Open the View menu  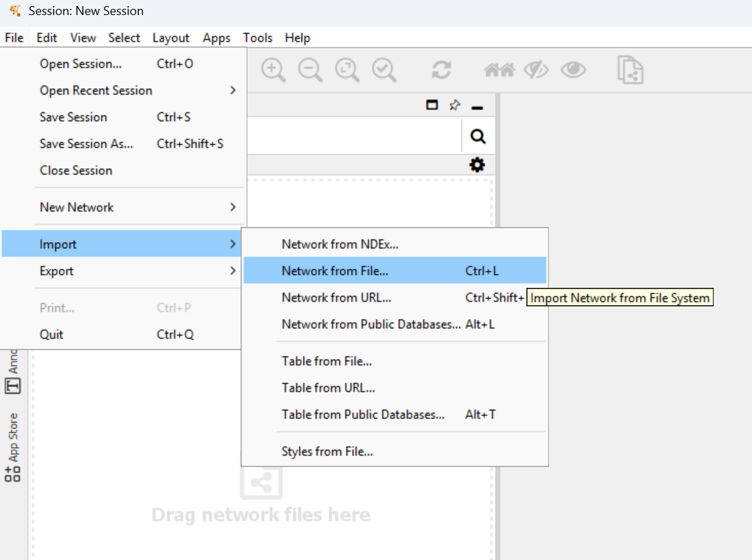click(x=83, y=38)
